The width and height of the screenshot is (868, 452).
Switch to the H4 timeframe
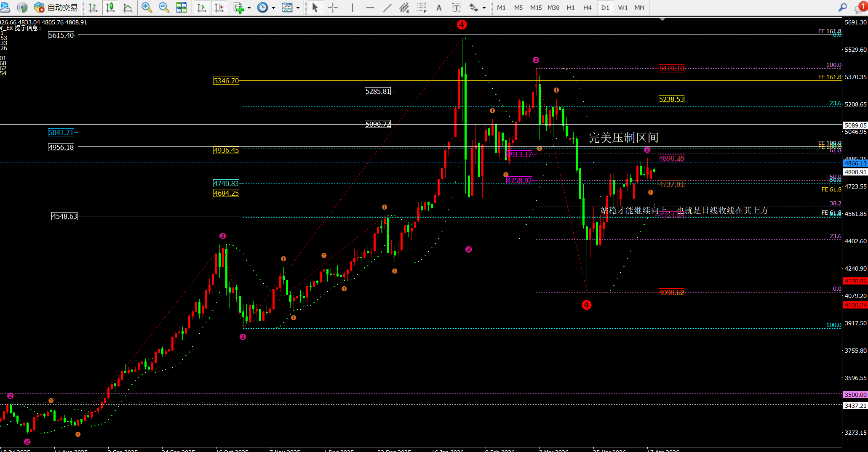click(587, 8)
